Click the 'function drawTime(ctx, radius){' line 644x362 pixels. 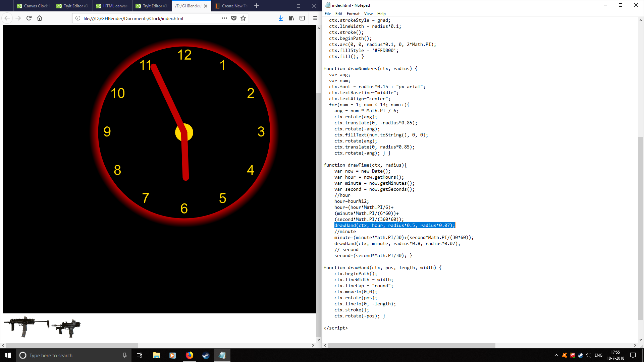(365, 165)
